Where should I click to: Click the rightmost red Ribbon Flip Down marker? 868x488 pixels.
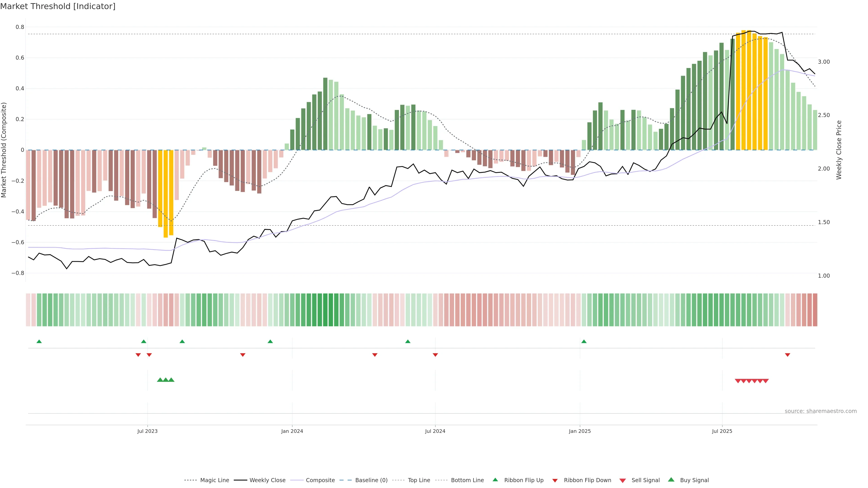788,355
